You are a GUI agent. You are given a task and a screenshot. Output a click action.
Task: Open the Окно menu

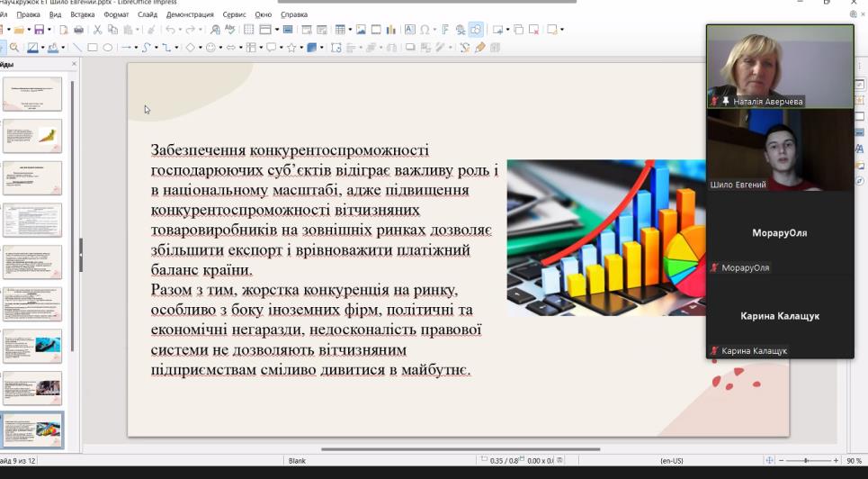tap(264, 14)
